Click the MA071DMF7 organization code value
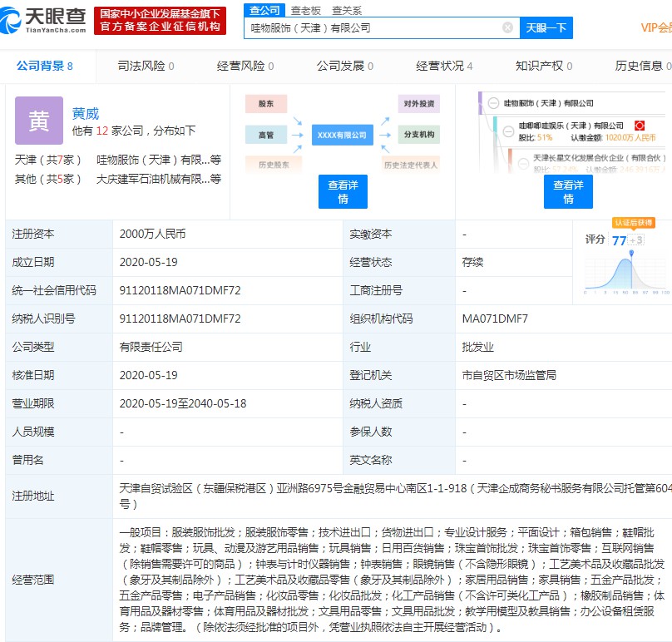The width and height of the screenshot is (672, 642). pos(495,319)
